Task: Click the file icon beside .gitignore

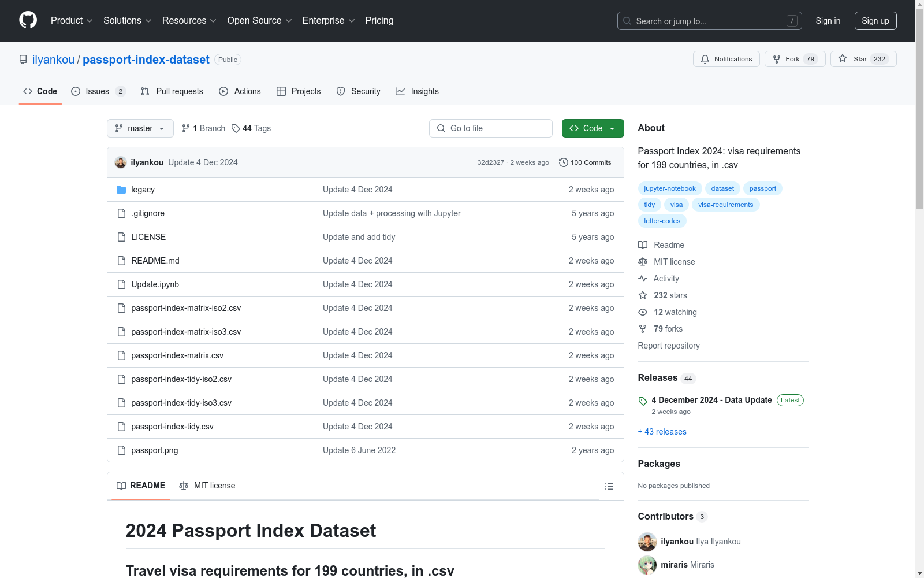Action: (121, 213)
